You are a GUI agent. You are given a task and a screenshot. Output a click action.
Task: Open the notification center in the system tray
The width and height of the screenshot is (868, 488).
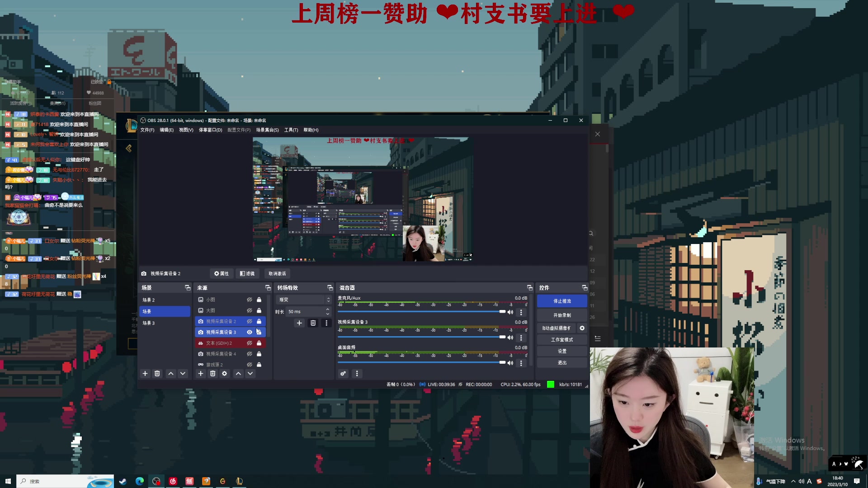[857, 481]
